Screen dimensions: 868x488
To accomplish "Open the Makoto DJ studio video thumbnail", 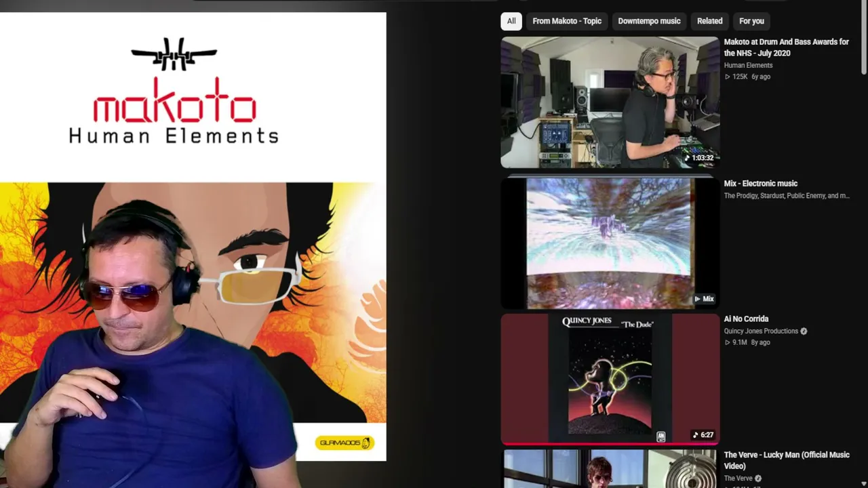I will 610,102.
